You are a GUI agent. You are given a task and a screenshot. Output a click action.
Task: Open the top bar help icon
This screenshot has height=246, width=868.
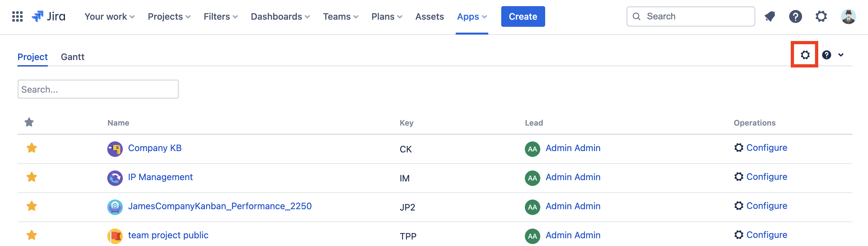(x=795, y=16)
